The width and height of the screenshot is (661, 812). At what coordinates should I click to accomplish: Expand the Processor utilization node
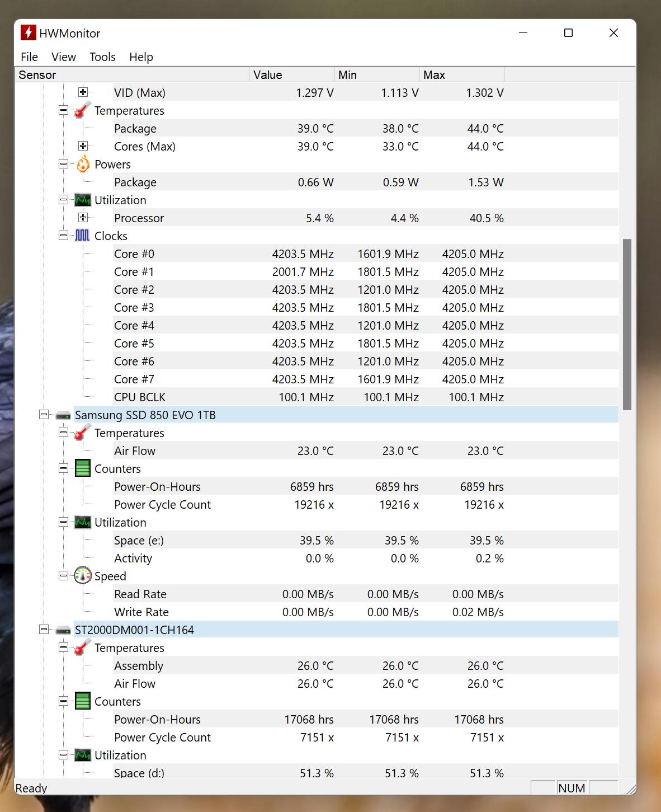coord(83,218)
